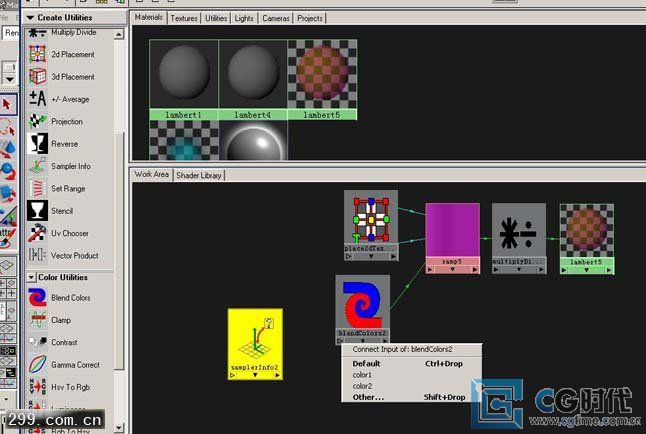Select the blendColors2 node
Image resolution: width=646 pixels, height=434 pixels.
363,310
